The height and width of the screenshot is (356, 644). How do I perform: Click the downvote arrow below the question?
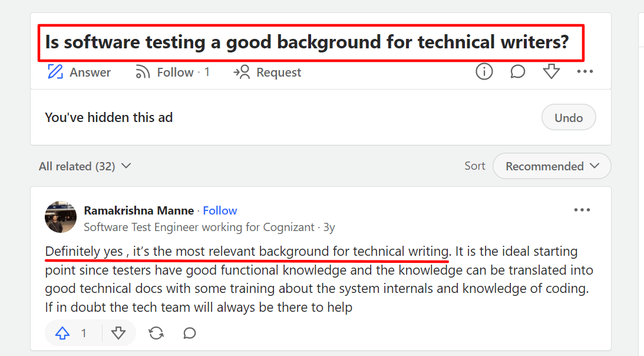tap(551, 71)
